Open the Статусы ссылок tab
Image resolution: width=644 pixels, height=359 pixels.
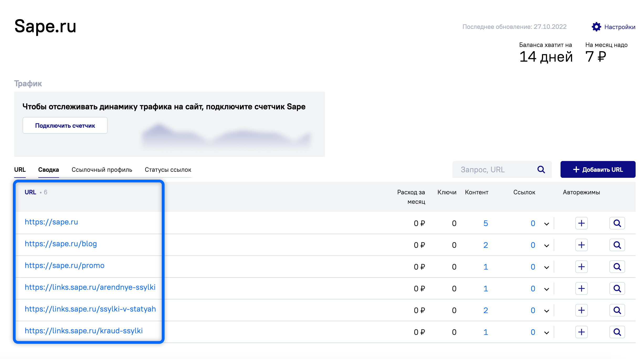click(x=168, y=170)
